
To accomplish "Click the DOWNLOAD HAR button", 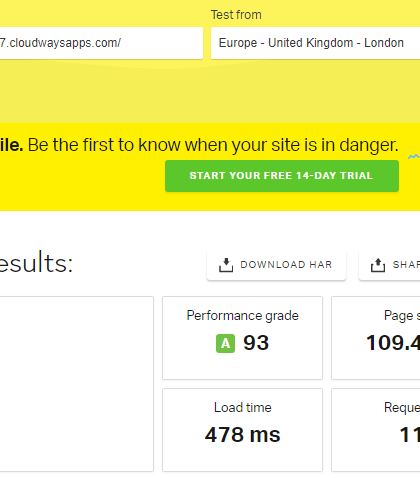I will coord(276,265).
